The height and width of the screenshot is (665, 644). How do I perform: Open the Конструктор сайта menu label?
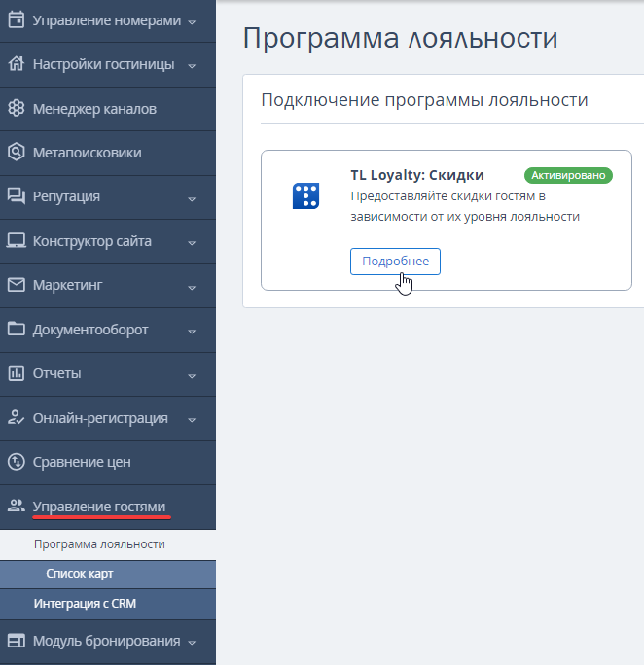click(92, 241)
